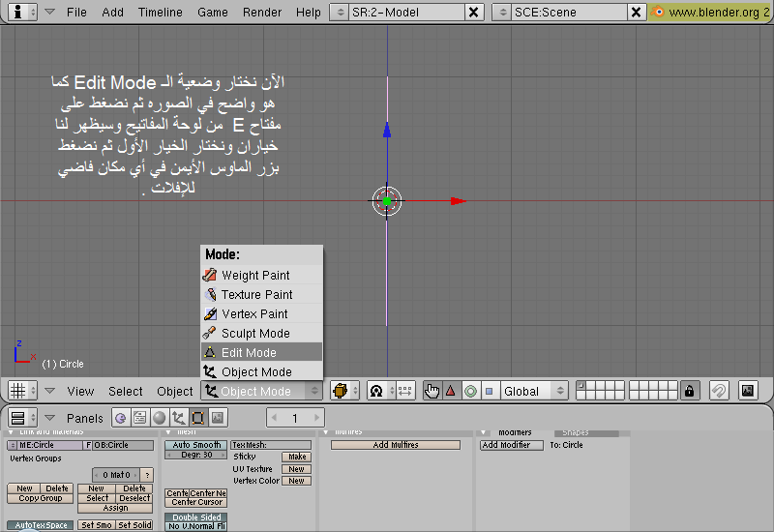
Task: Increase the frame number with right arrow
Action: (317, 418)
